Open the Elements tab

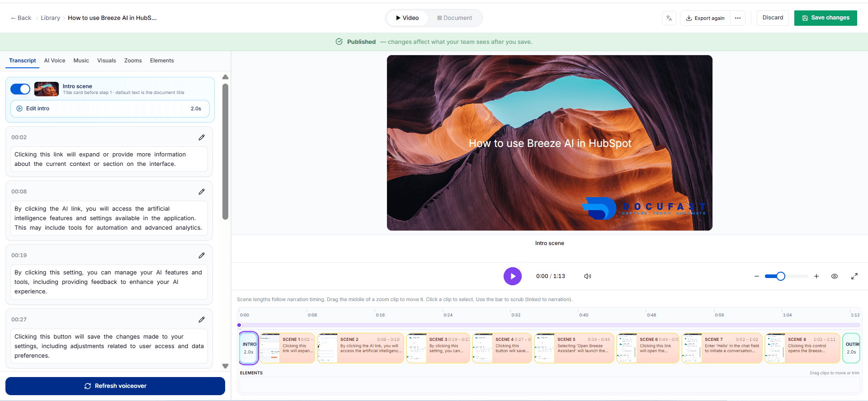pyautogui.click(x=162, y=61)
